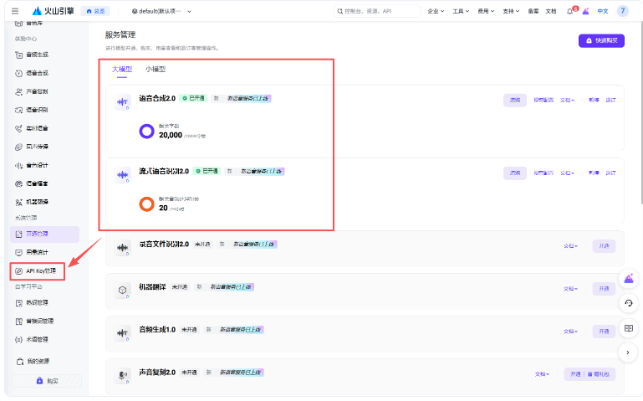Click the search box in the top bar
Image resolution: width=643 pixels, height=401 pixels.
point(377,11)
